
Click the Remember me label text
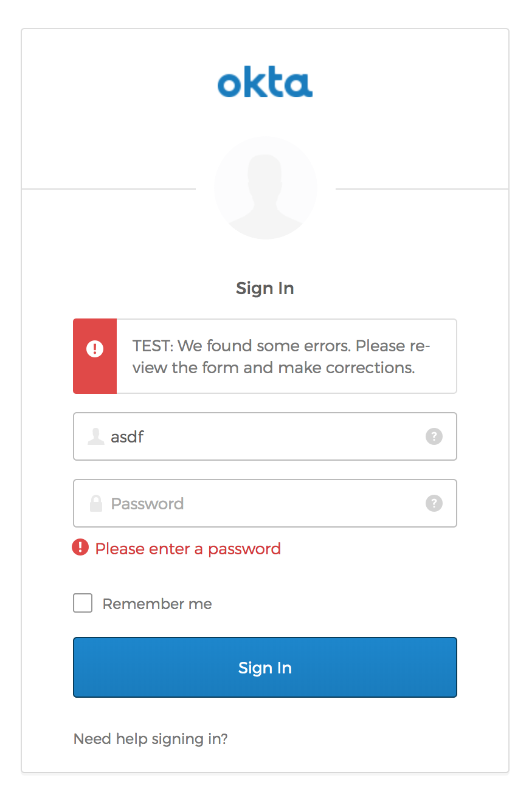coord(157,603)
